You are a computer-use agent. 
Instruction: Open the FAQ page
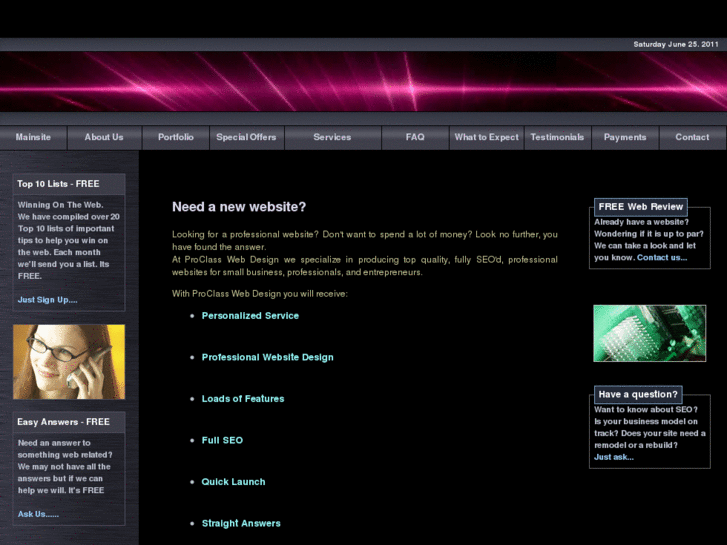click(x=415, y=137)
